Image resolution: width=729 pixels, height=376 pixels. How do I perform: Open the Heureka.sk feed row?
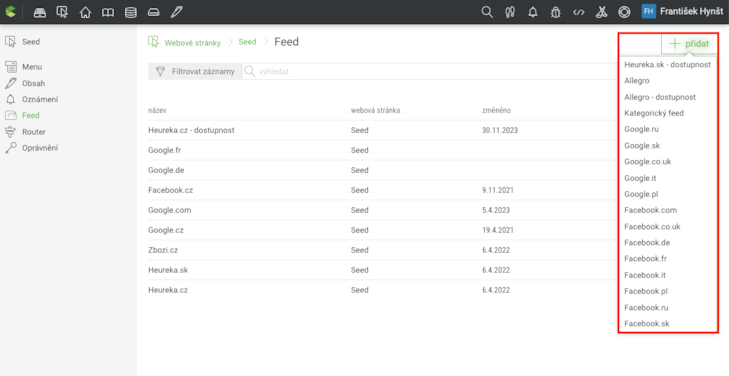(383, 270)
